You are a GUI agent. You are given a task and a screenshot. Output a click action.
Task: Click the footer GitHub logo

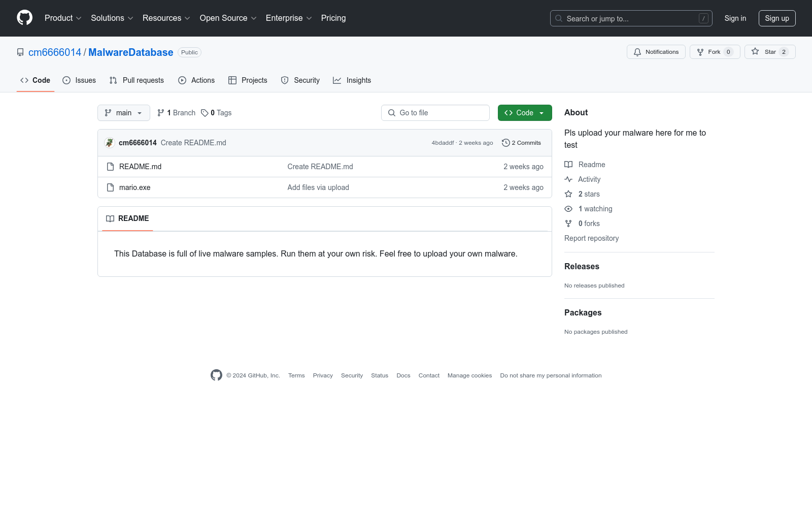(216, 375)
